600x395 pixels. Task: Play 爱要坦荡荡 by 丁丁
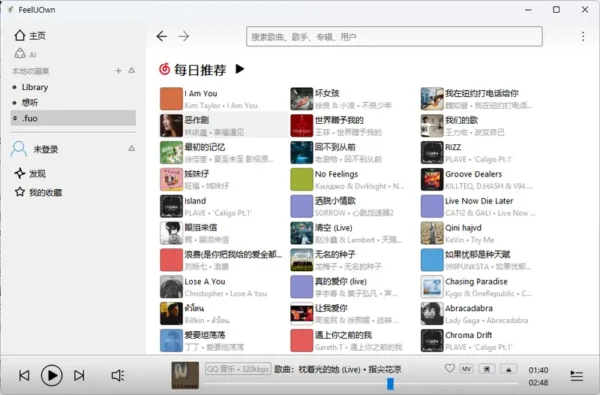pyautogui.click(x=223, y=340)
